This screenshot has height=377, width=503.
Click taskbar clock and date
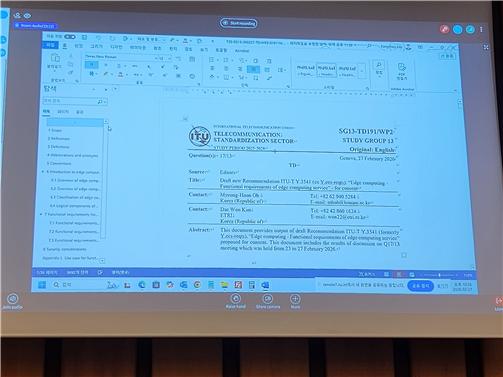pyautogui.click(x=462, y=287)
